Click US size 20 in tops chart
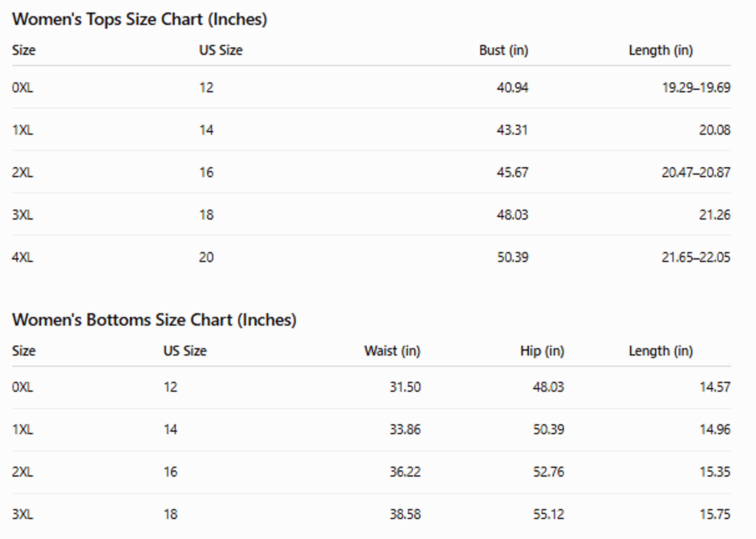The width and height of the screenshot is (756, 539). click(x=206, y=257)
